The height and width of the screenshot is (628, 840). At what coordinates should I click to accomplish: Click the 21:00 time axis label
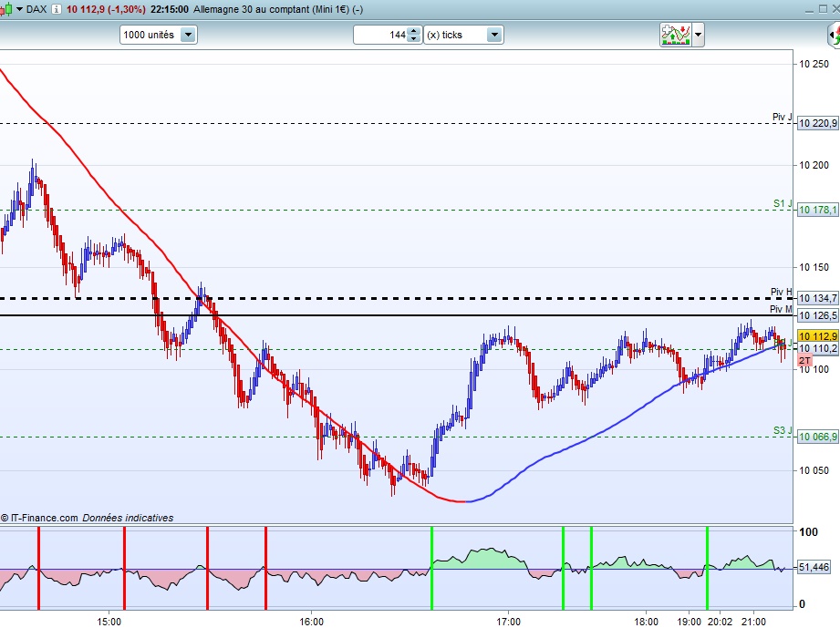coord(753,622)
